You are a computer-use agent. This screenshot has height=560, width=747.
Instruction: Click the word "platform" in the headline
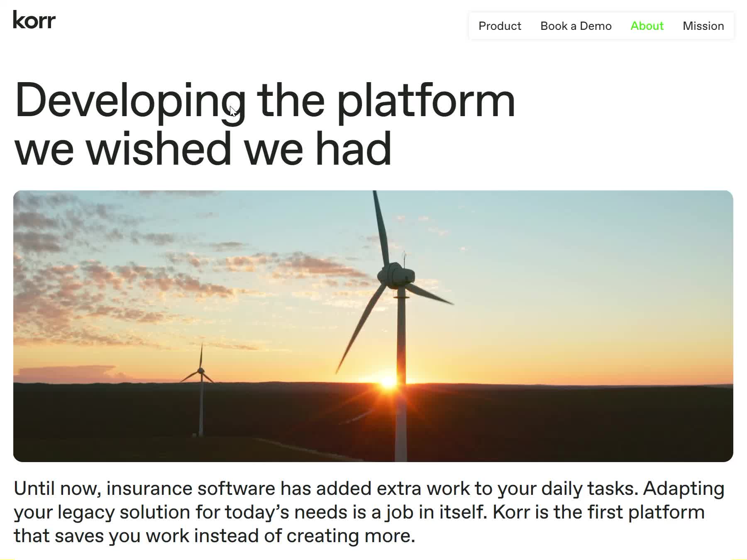(x=425, y=100)
